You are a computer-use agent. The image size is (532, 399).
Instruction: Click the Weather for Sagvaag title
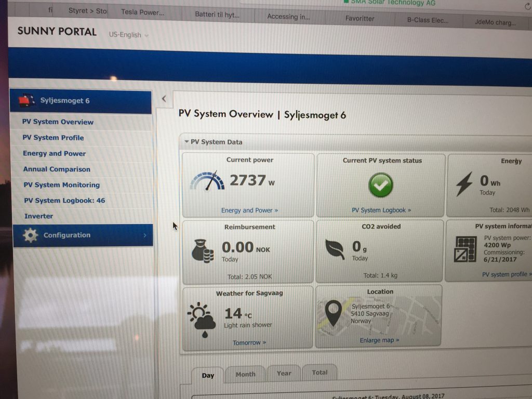249,293
